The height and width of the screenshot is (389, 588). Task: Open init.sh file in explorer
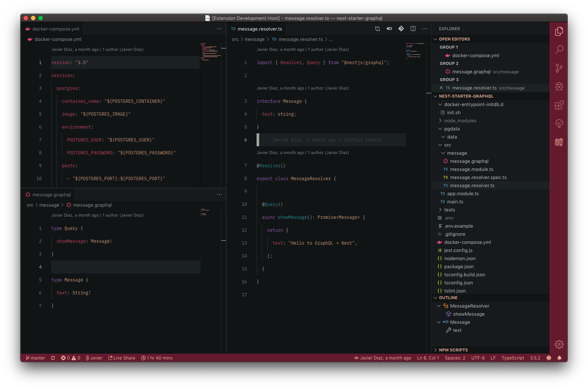(x=491, y=112)
